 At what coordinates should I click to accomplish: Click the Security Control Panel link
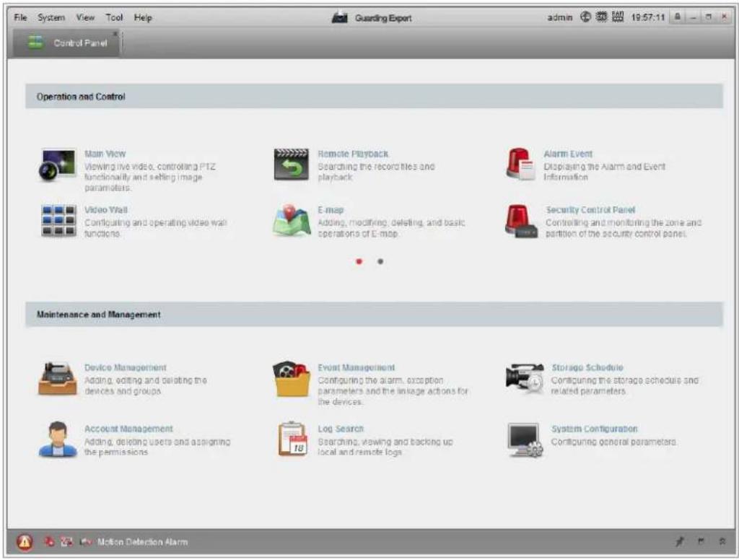click(x=590, y=210)
